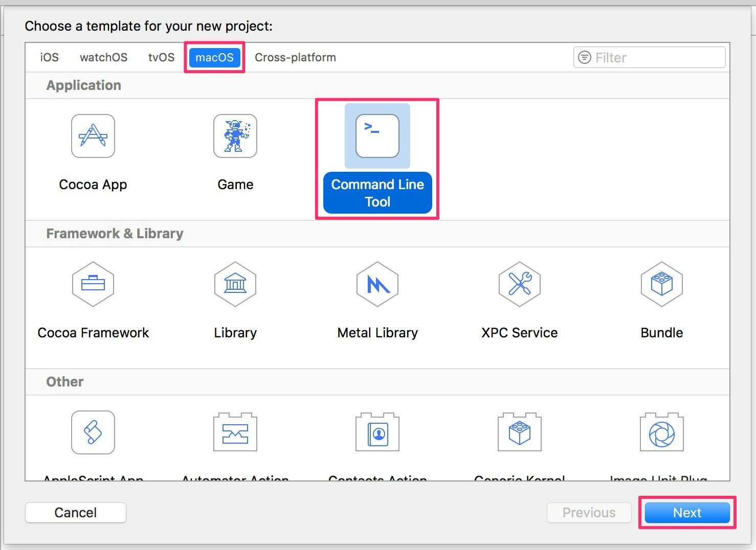Pick the Generic Kernel extension icon

pos(520,432)
